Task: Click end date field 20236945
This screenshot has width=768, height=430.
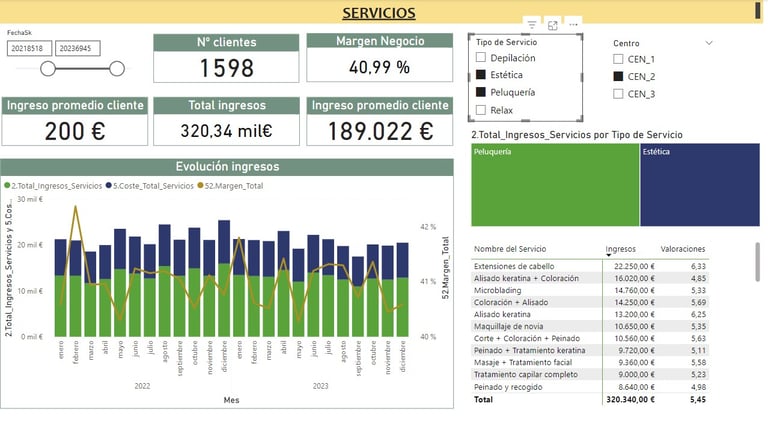Action: pos(77,48)
